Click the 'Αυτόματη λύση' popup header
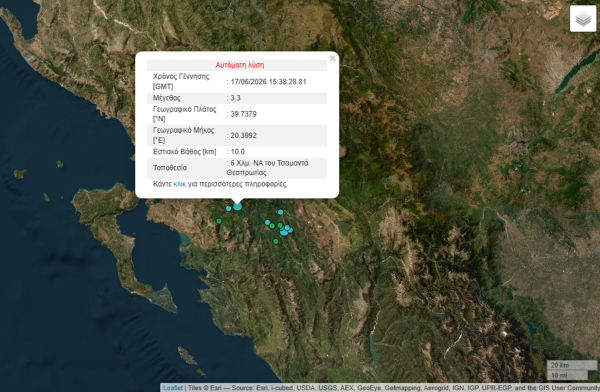Image resolution: width=600 pixels, height=392 pixels. 240,65
